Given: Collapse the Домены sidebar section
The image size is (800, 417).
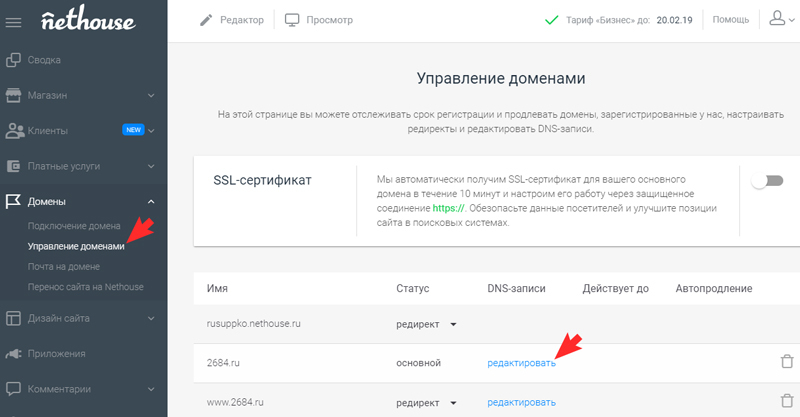Looking at the screenshot, I should [x=151, y=202].
